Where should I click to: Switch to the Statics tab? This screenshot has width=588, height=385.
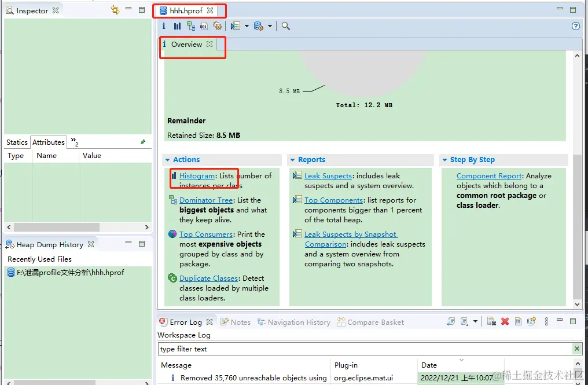pos(17,142)
